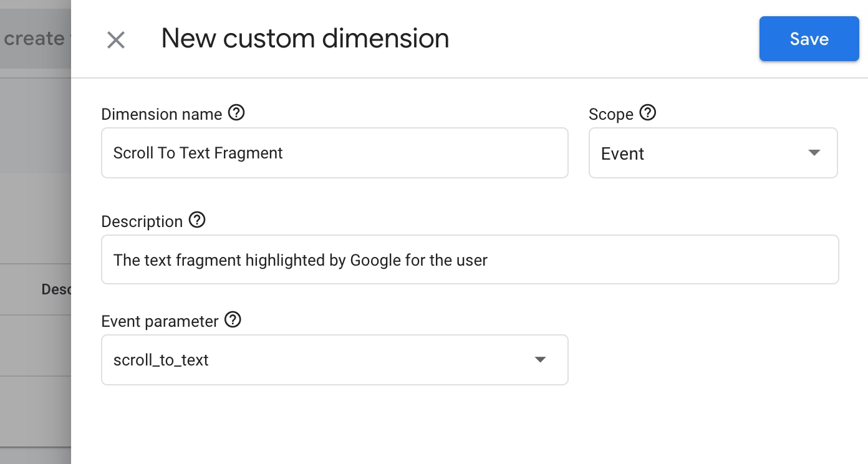This screenshot has height=464, width=868.
Task: Click the Event parameter label text
Action: click(160, 321)
